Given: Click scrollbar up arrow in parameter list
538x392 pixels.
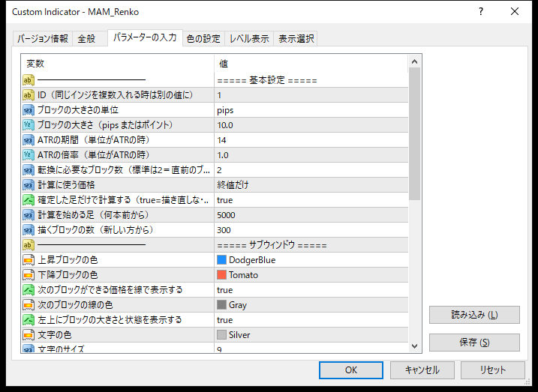Looking at the screenshot, I should [414, 61].
